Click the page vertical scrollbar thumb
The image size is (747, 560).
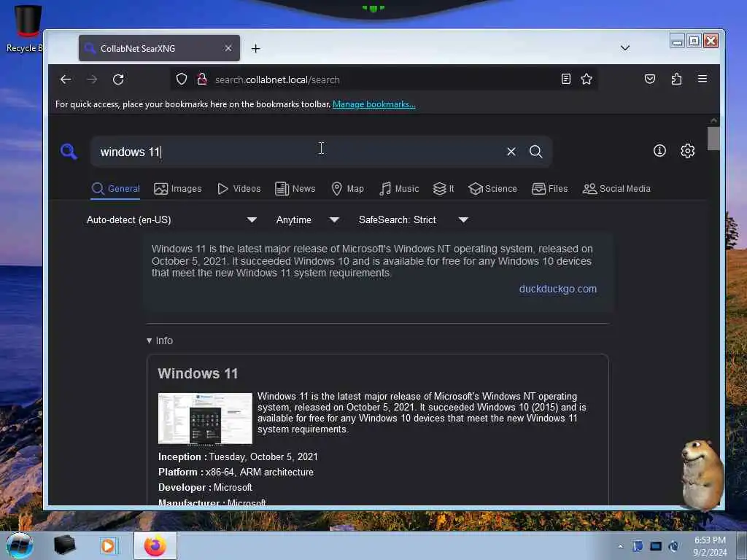pyautogui.click(x=713, y=139)
